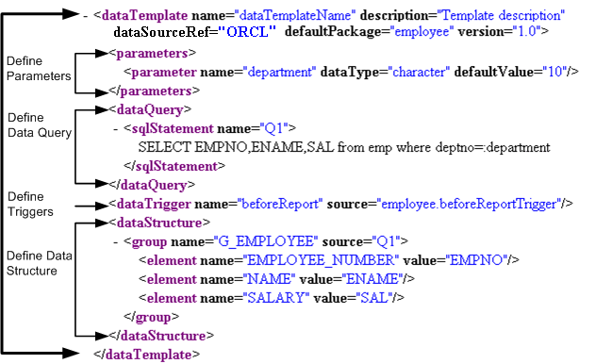Click the opening dataTemplate tag name
This screenshot has width=612, height=364.
coord(144,16)
